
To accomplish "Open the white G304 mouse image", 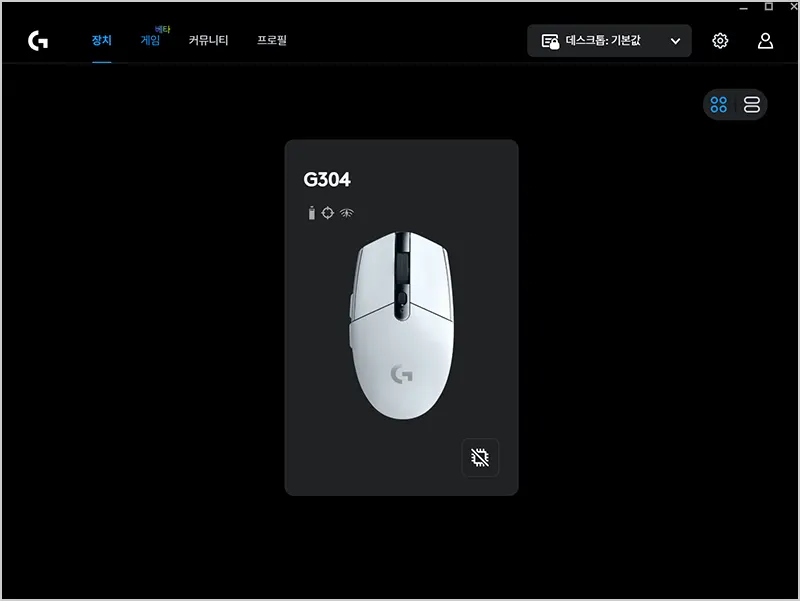I will (402, 325).
